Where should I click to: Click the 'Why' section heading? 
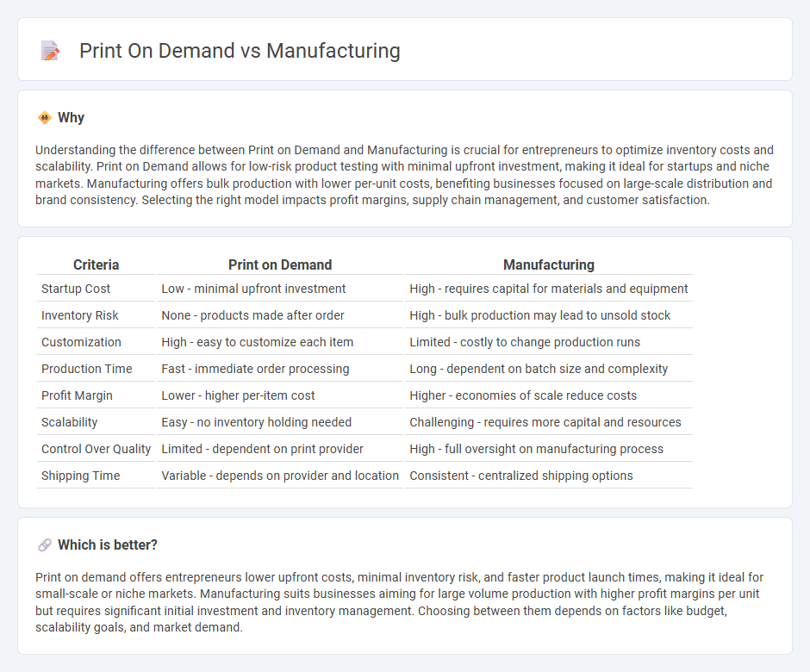tap(71, 118)
